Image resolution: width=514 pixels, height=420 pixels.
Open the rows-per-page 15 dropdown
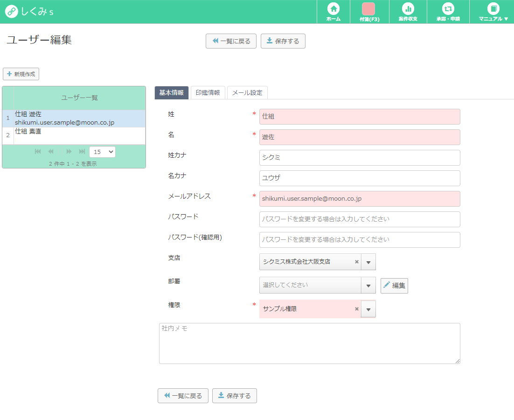pos(102,152)
